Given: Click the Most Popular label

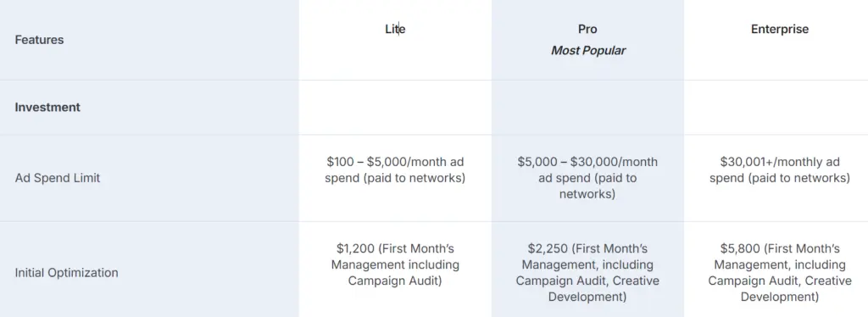Looking at the screenshot, I should pyautogui.click(x=588, y=51).
